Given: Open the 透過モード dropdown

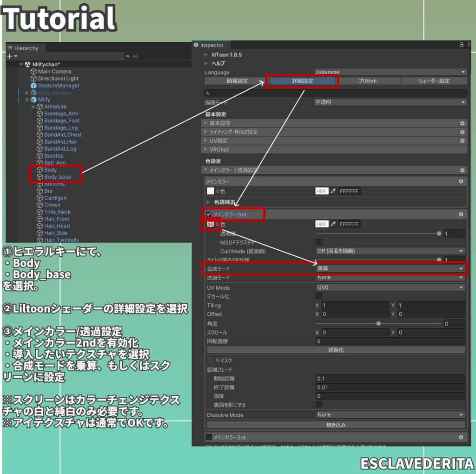Looking at the screenshot, I should 390,277.
